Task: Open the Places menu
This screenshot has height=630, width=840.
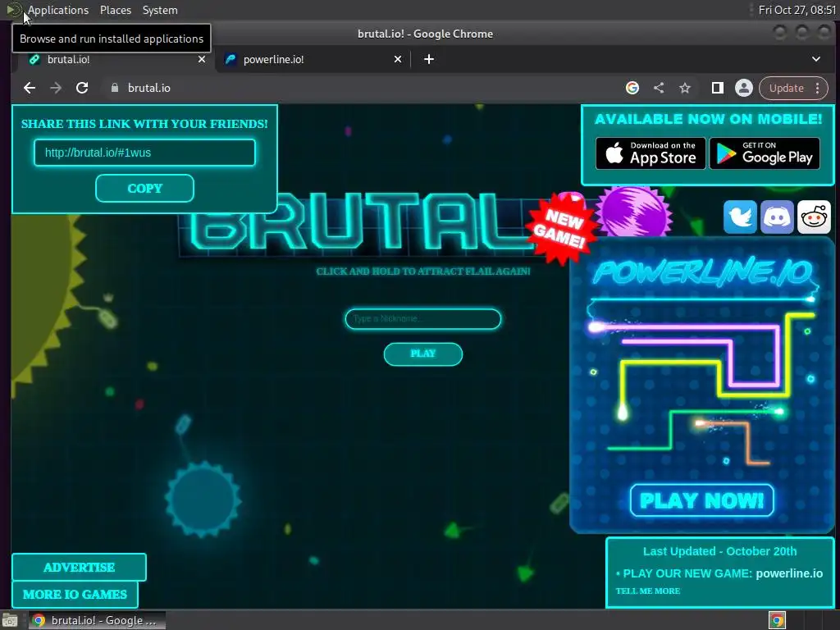Action: [x=115, y=10]
